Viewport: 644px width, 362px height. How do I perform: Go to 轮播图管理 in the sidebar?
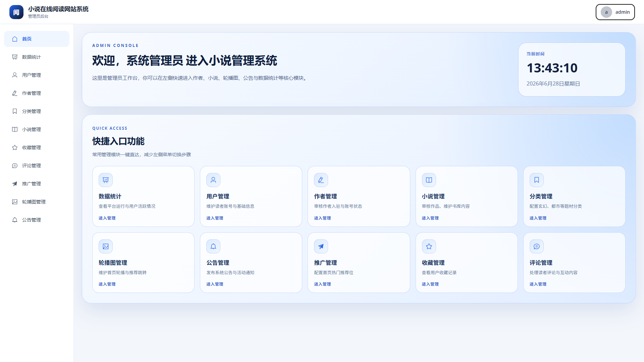click(x=37, y=202)
